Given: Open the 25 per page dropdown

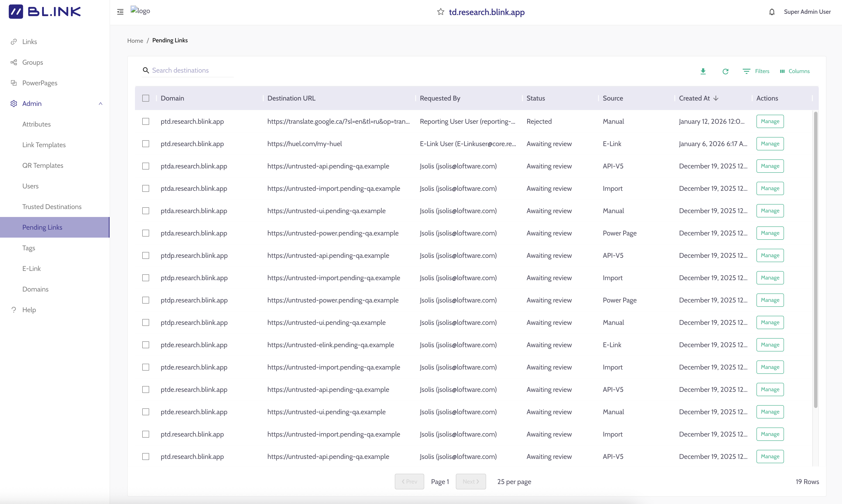Looking at the screenshot, I should click(x=514, y=482).
